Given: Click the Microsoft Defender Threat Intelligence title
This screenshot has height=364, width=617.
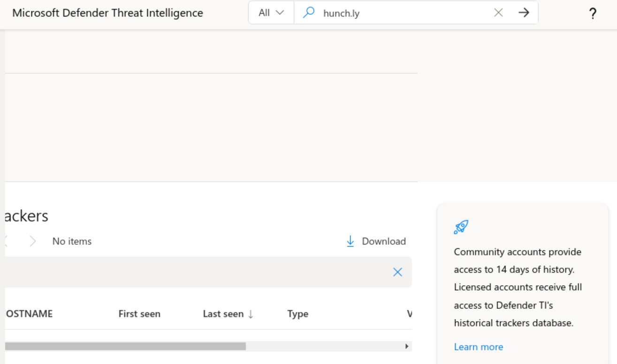Looking at the screenshot, I should point(107,13).
